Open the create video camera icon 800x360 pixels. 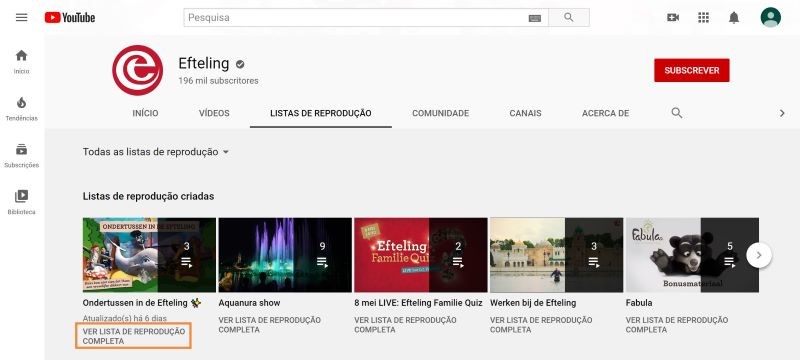pyautogui.click(x=673, y=17)
